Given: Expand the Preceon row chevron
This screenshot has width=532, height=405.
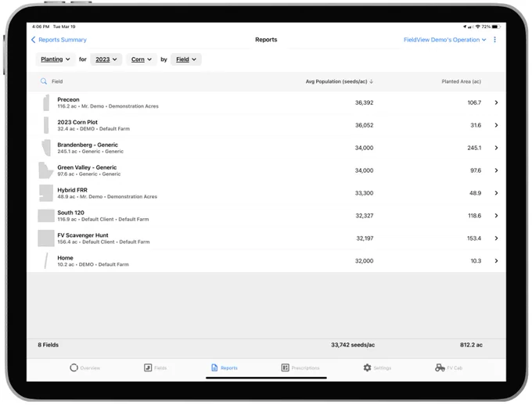Looking at the screenshot, I should pyautogui.click(x=496, y=102).
